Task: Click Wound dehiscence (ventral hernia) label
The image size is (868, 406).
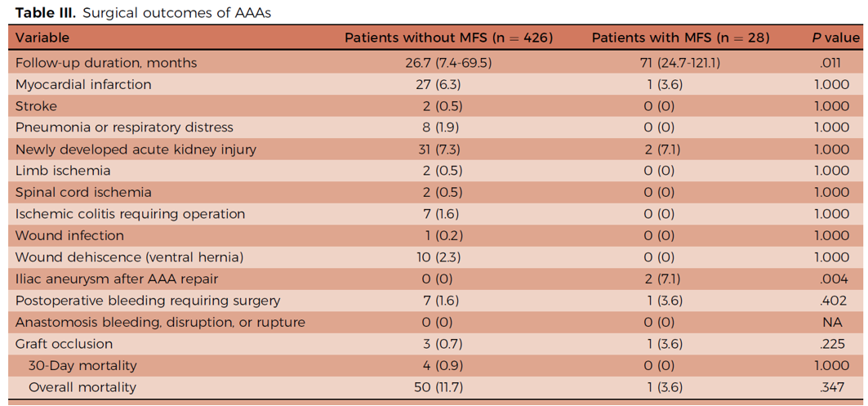Action: 129,257
